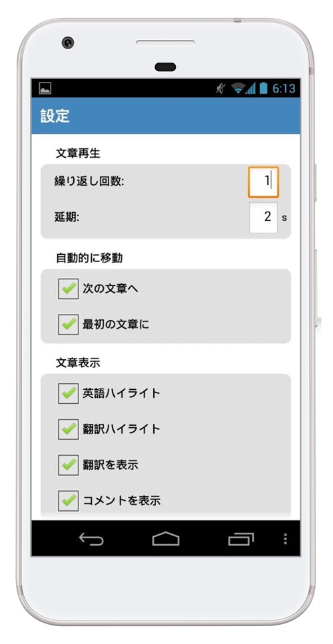Image resolution: width=333 pixels, height=644 pixels.
Task: Open the three-dot overflow menu
Action: click(x=286, y=539)
